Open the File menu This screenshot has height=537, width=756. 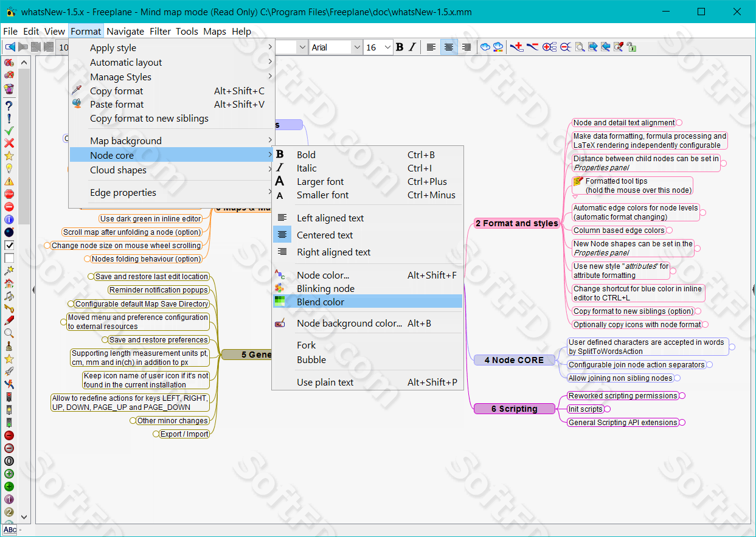tap(10, 31)
